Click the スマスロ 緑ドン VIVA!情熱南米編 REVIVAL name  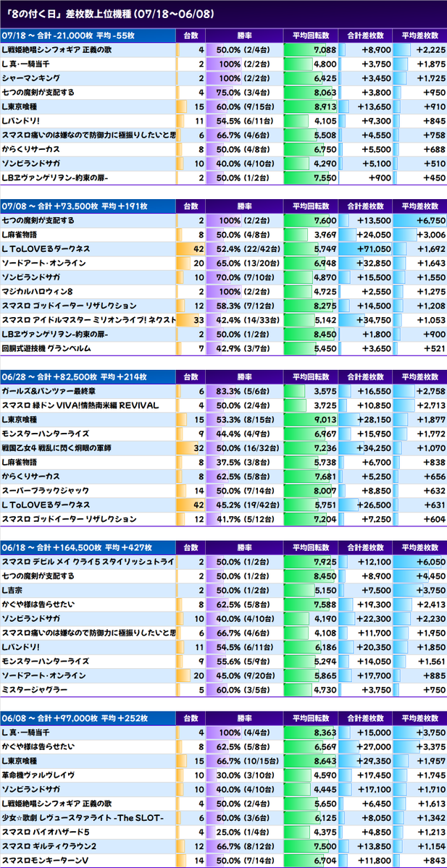80,406
